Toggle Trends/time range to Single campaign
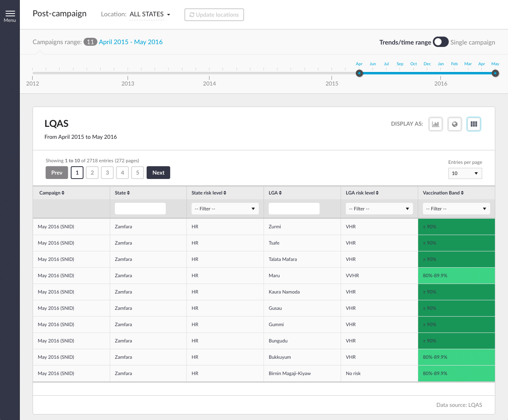The image size is (508, 420). tap(440, 42)
